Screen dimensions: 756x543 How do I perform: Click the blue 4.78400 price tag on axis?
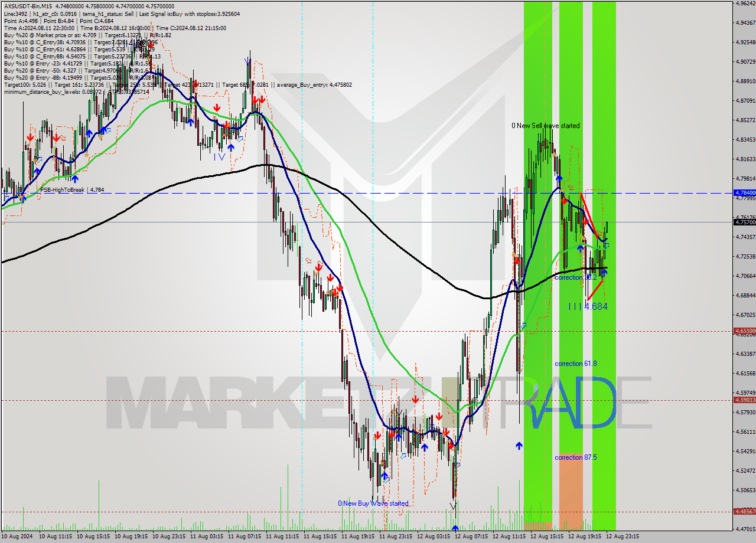coord(744,192)
